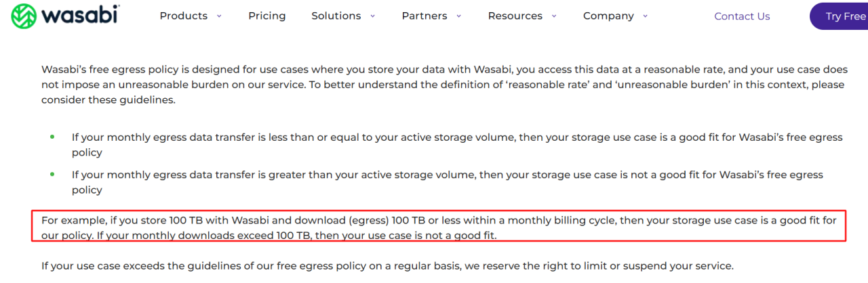Expand the chevron next to Solutions

(372, 16)
